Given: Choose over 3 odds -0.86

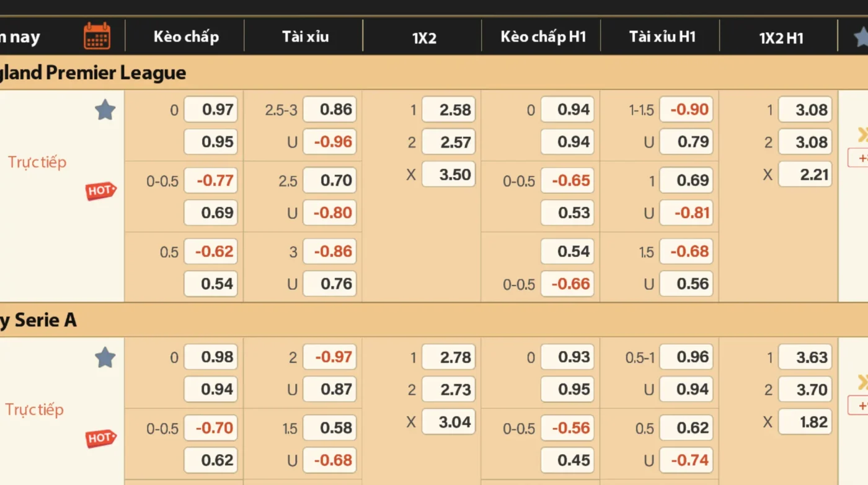Looking at the screenshot, I should 330,251.
